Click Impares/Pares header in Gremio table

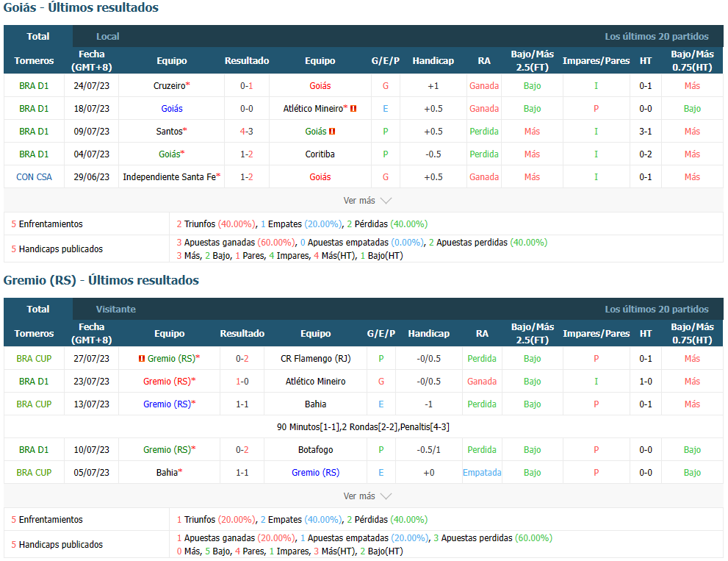(x=597, y=334)
